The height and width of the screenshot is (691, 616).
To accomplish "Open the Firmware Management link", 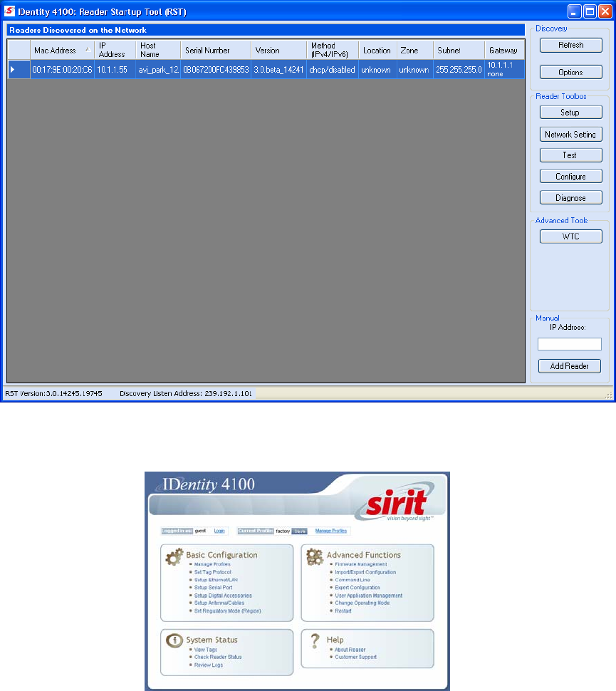I will click(x=361, y=564).
